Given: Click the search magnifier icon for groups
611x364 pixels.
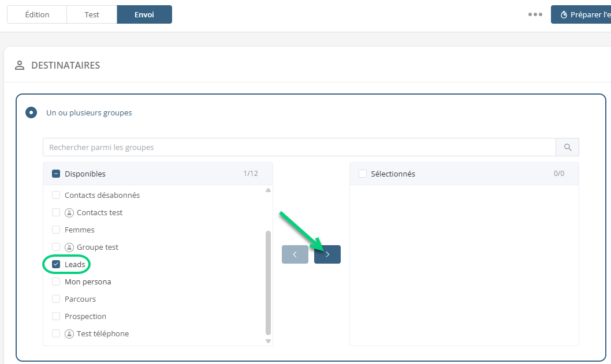Looking at the screenshot, I should tap(567, 147).
